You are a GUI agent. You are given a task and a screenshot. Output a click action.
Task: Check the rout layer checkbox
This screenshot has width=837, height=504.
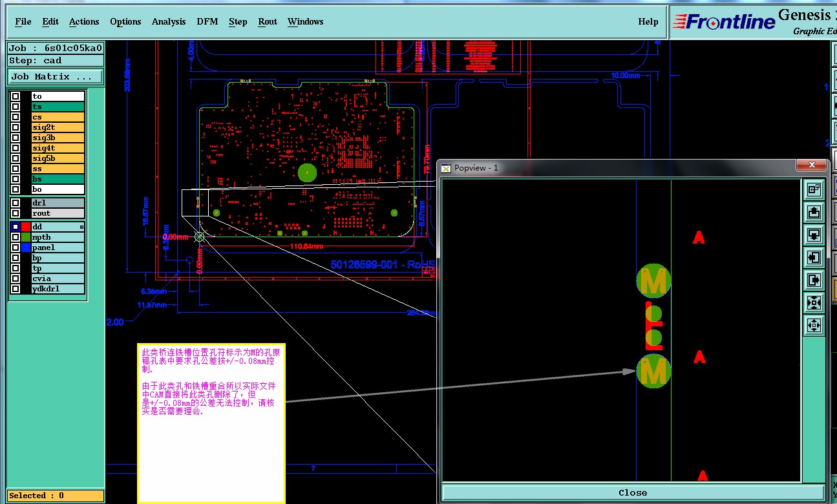tap(16, 213)
